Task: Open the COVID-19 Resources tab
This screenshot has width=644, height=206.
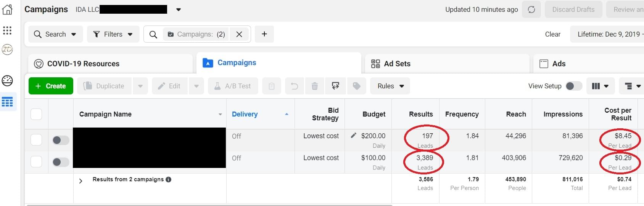Action: click(x=83, y=64)
